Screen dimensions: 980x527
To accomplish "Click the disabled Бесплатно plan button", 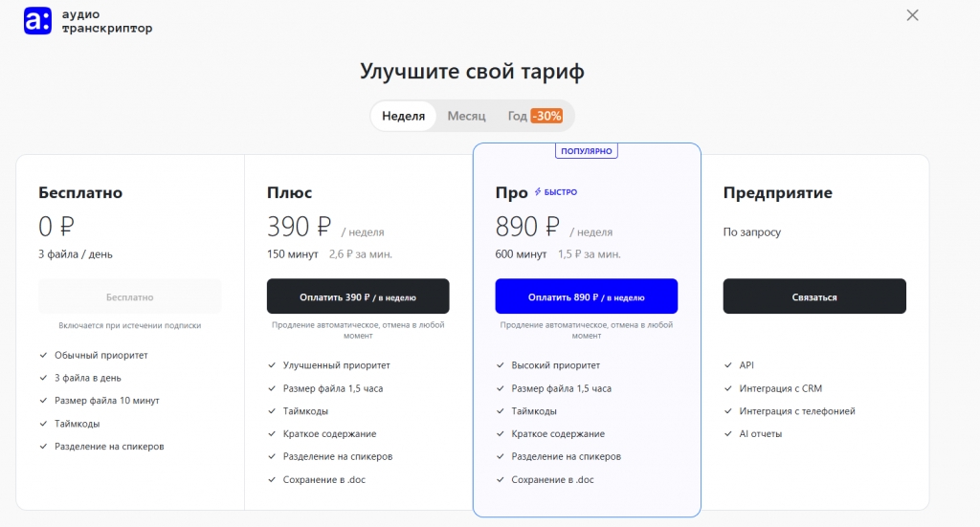I will coord(129,296).
